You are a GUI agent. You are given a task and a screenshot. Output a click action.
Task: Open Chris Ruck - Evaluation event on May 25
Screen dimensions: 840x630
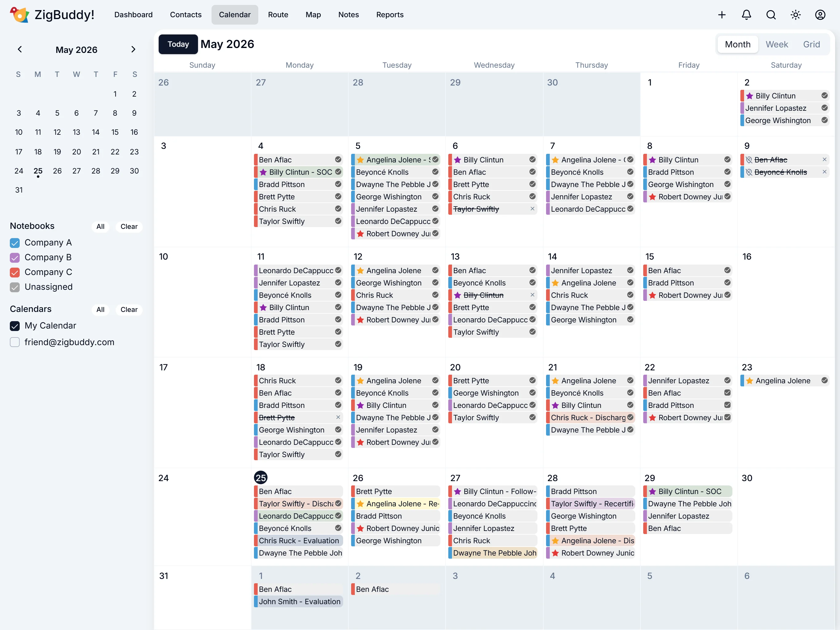(299, 541)
